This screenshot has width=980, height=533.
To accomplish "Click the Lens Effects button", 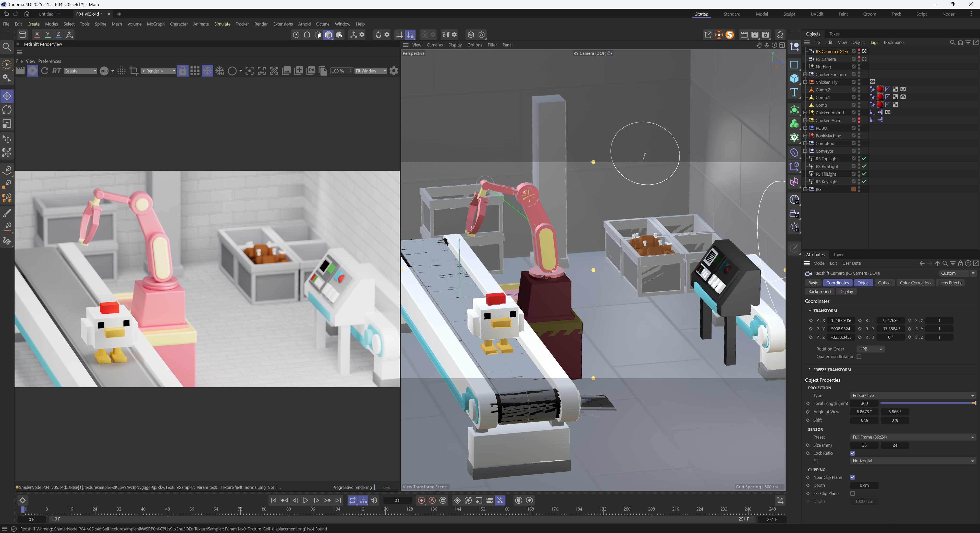I will [x=950, y=283].
